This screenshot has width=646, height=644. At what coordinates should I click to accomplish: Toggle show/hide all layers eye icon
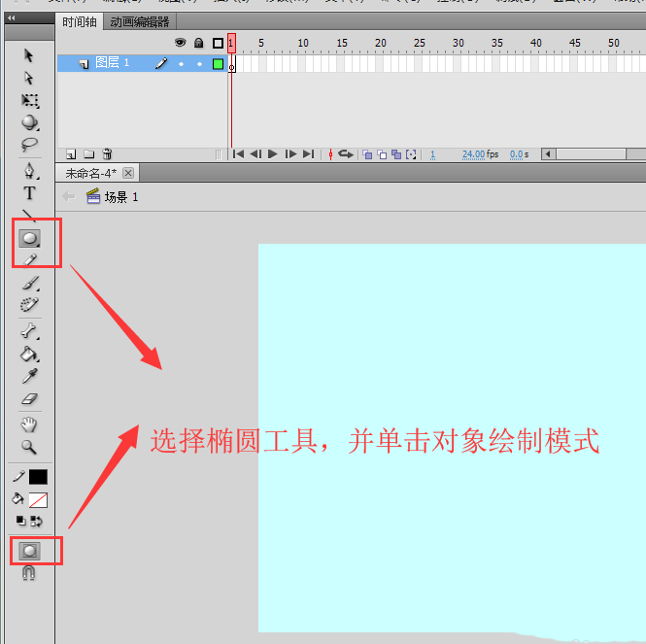click(181, 43)
